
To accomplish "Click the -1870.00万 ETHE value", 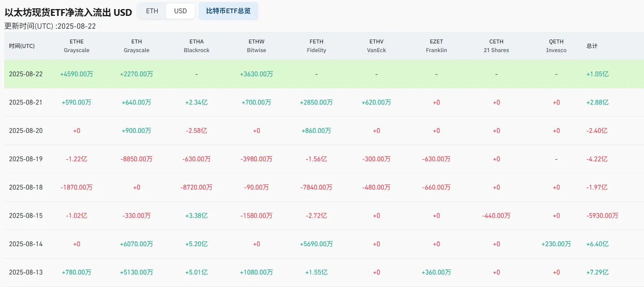I will (x=77, y=187).
